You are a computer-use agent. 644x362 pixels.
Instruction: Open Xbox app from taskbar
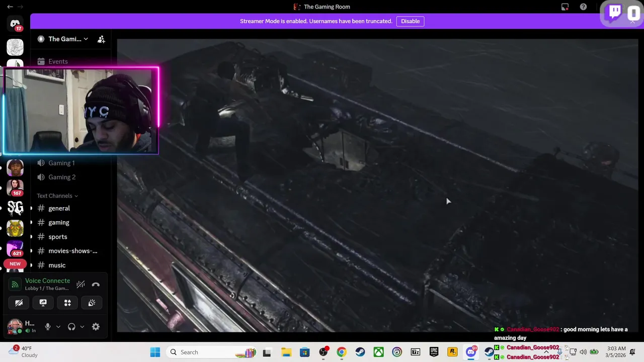click(x=379, y=352)
